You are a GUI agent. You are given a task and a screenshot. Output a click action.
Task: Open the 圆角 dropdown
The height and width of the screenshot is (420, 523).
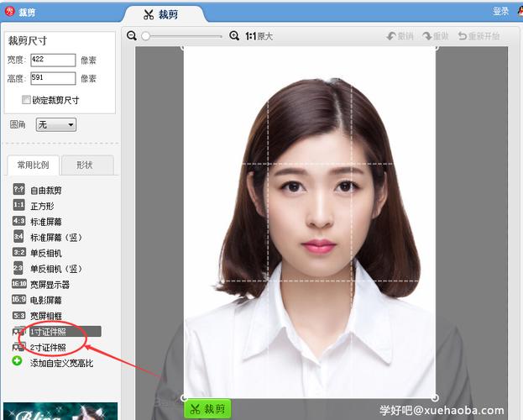[x=56, y=124]
